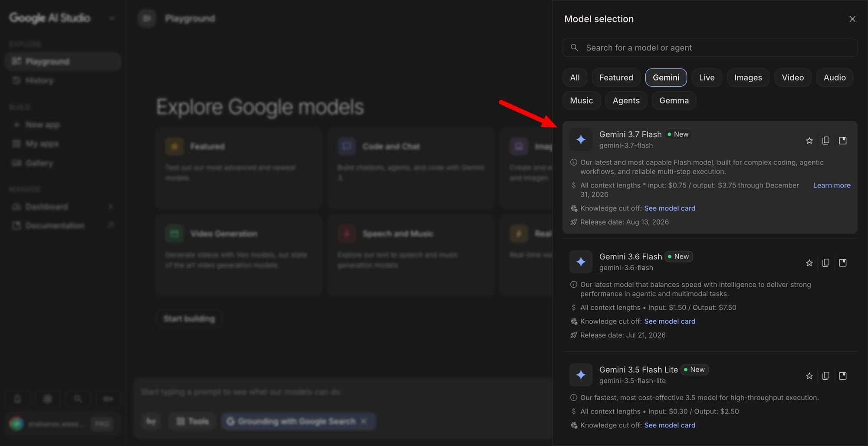The width and height of the screenshot is (868, 446).
Task: Open the user account avatar
Action: 16,423
